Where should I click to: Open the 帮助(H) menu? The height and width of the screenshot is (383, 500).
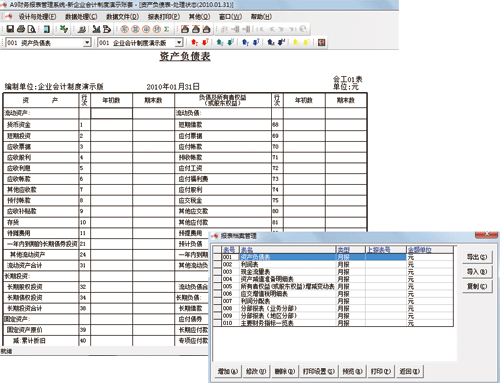click(261, 17)
